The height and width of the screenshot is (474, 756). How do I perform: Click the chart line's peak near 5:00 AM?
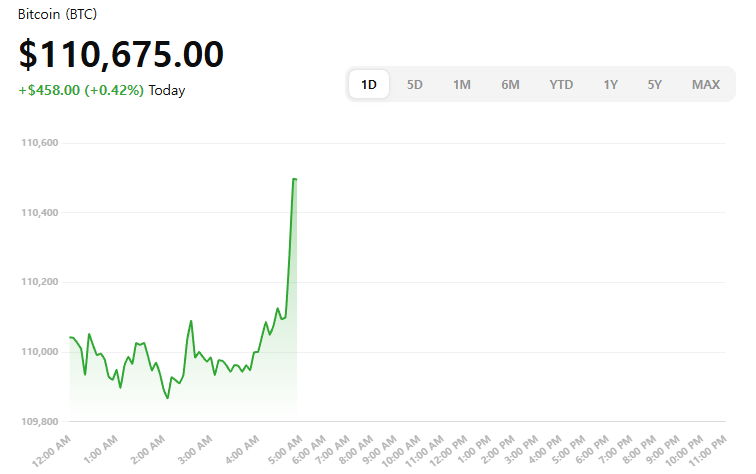[x=294, y=179]
